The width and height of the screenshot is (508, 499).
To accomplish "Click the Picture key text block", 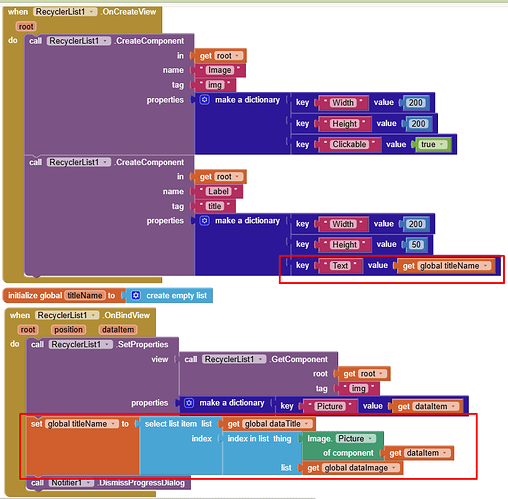I will (330, 406).
